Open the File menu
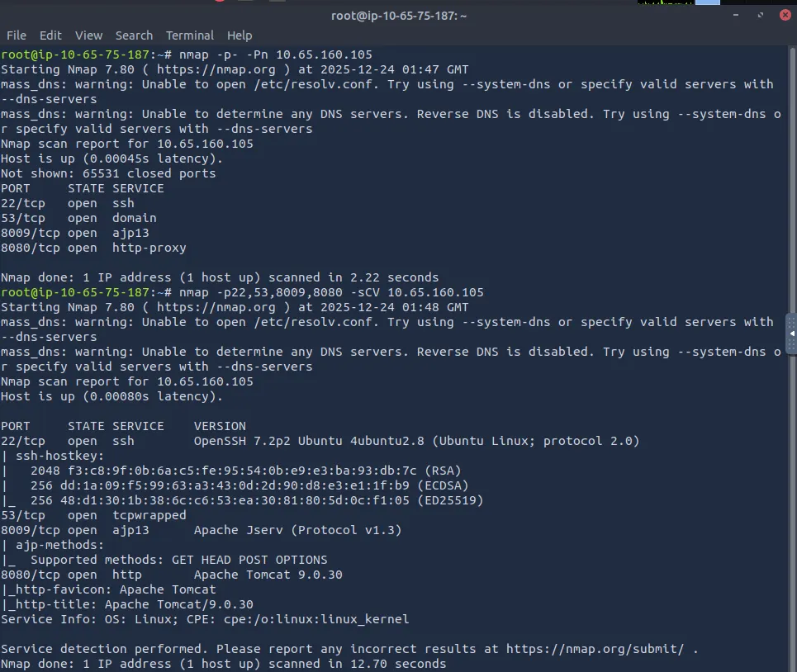This screenshot has height=672, width=797. [17, 35]
